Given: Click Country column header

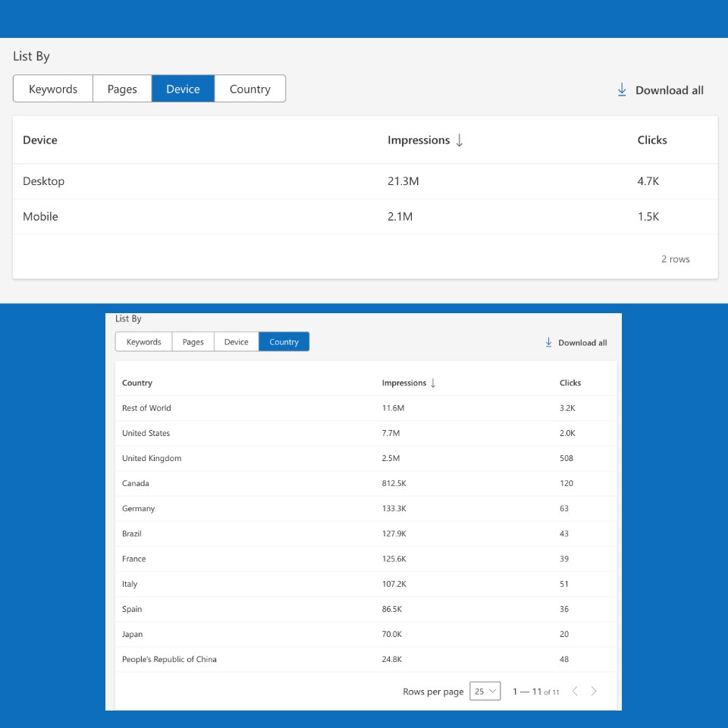Looking at the screenshot, I should (137, 382).
